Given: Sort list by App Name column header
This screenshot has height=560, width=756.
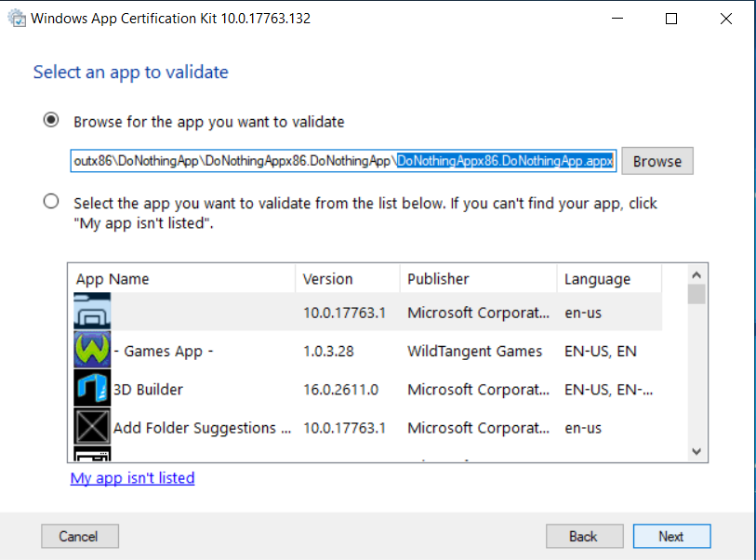Looking at the screenshot, I should coord(181,279).
